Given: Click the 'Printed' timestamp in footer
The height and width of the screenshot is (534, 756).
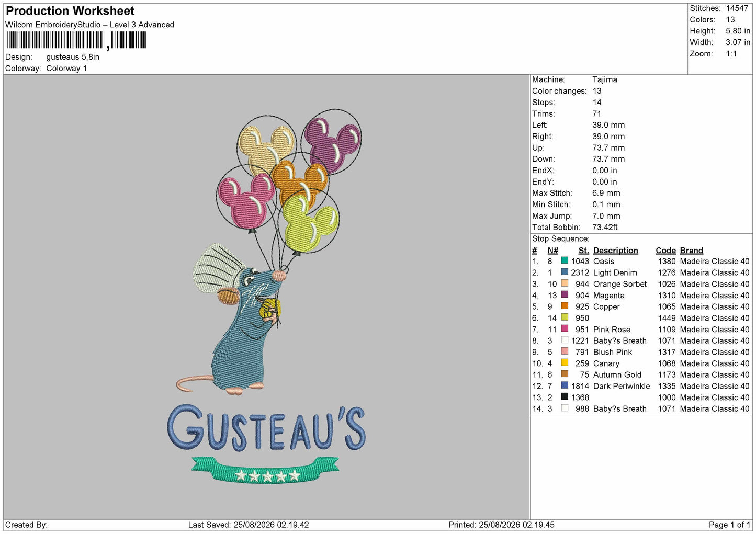Looking at the screenshot, I should click(501, 525).
